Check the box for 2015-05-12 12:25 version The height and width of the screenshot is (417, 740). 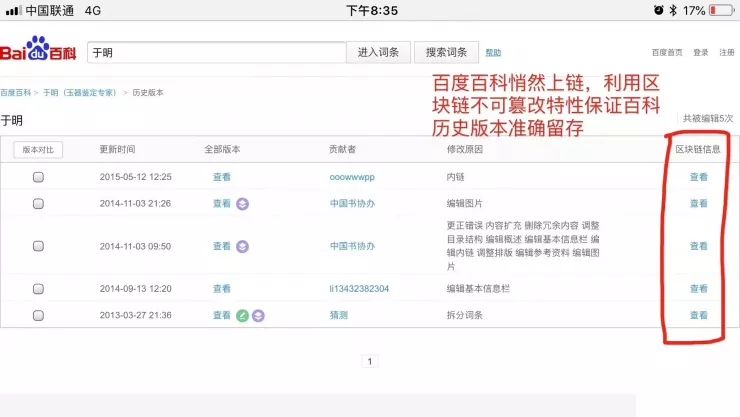[x=38, y=177]
